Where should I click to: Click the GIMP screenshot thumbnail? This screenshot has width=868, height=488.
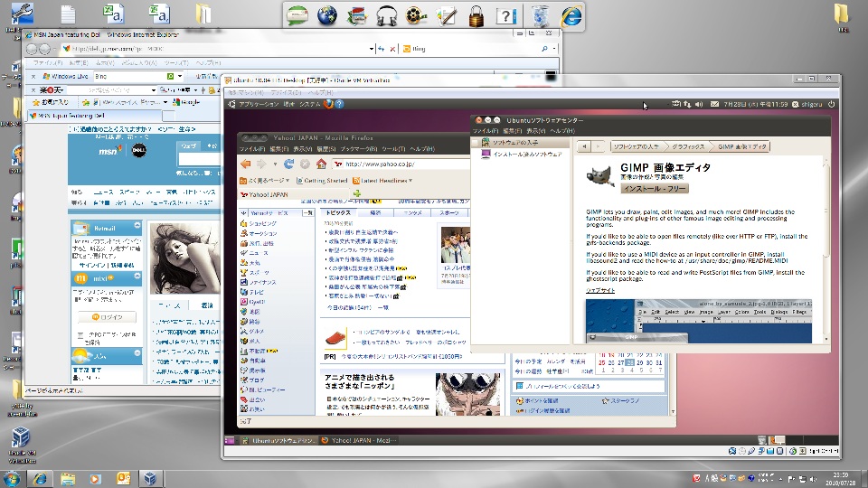[699, 321]
